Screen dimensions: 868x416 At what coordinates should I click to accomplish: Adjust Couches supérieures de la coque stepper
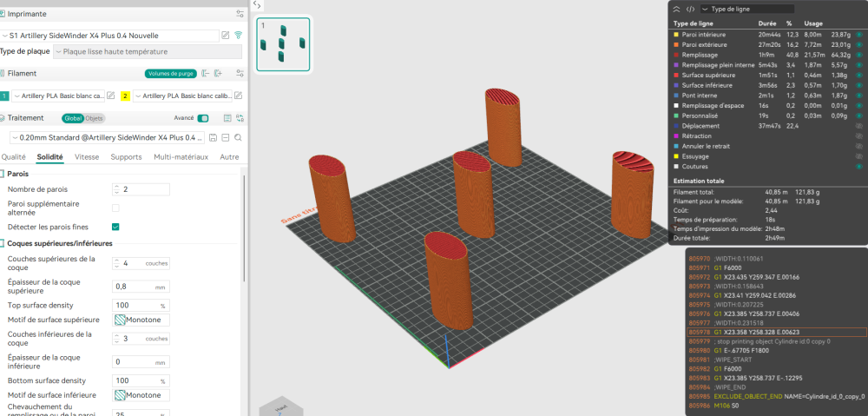(x=116, y=263)
